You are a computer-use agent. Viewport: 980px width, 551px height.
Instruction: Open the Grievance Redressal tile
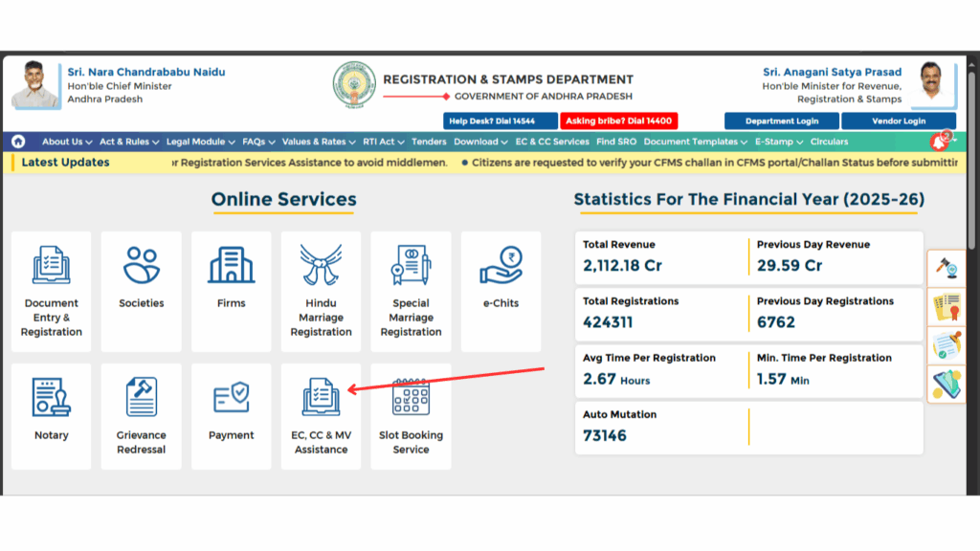pos(142,416)
